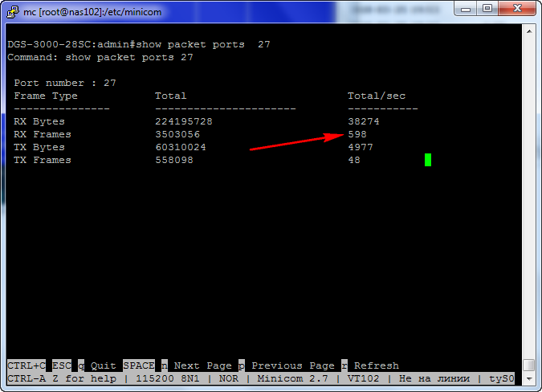Image resolution: width=542 pixels, height=392 pixels.
Task: Click the RX Bytes per-second value 38274
Action: (x=364, y=121)
